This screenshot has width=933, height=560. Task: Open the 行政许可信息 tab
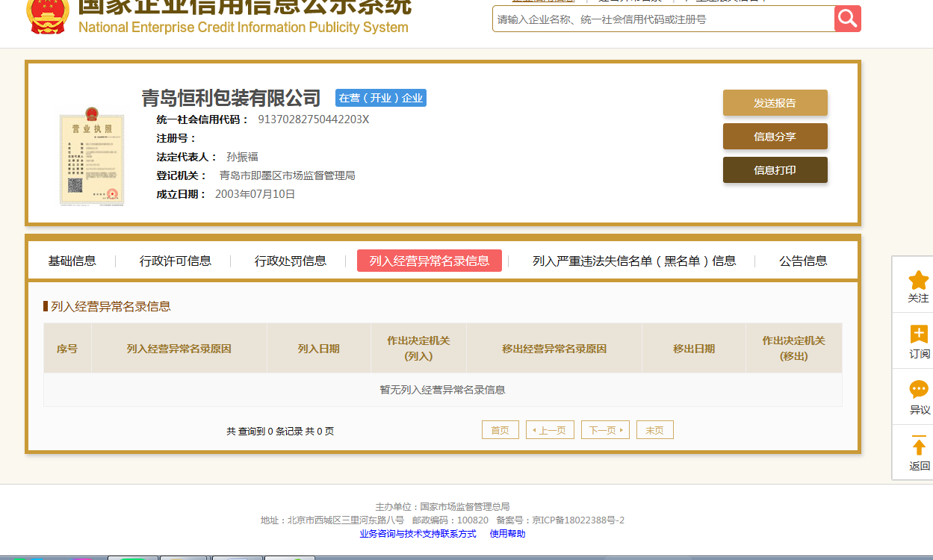point(176,261)
